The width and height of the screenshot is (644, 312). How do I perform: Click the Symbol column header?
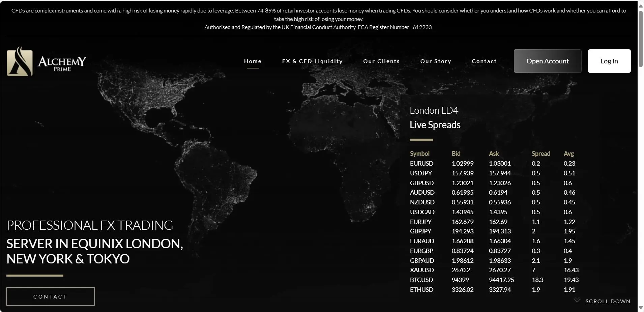420,154
